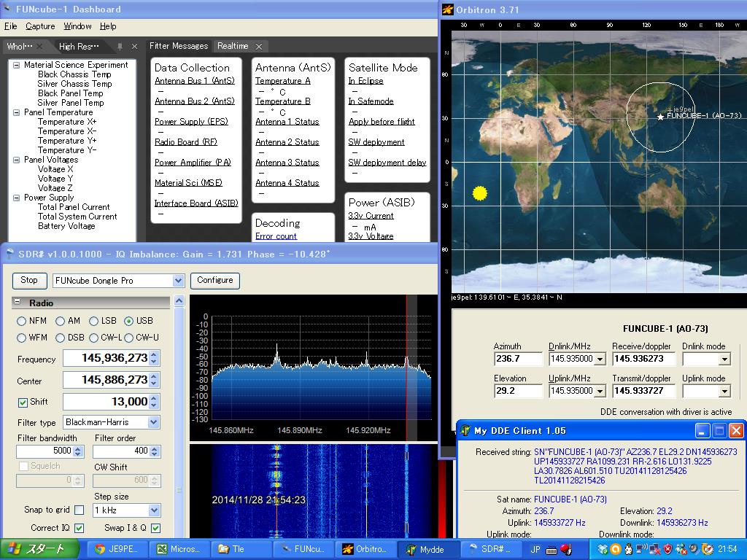Select WFM radio mode
The width and height of the screenshot is (747, 560).
tap(21, 338)
